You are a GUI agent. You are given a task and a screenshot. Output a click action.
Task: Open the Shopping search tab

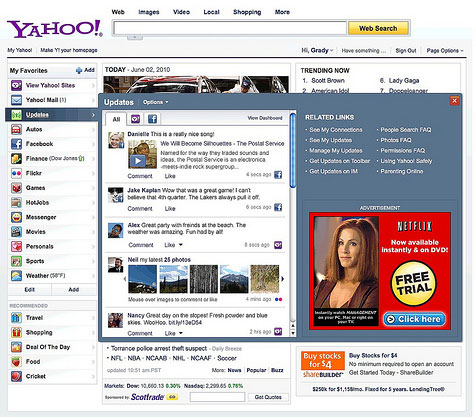(x=247, y=12)
